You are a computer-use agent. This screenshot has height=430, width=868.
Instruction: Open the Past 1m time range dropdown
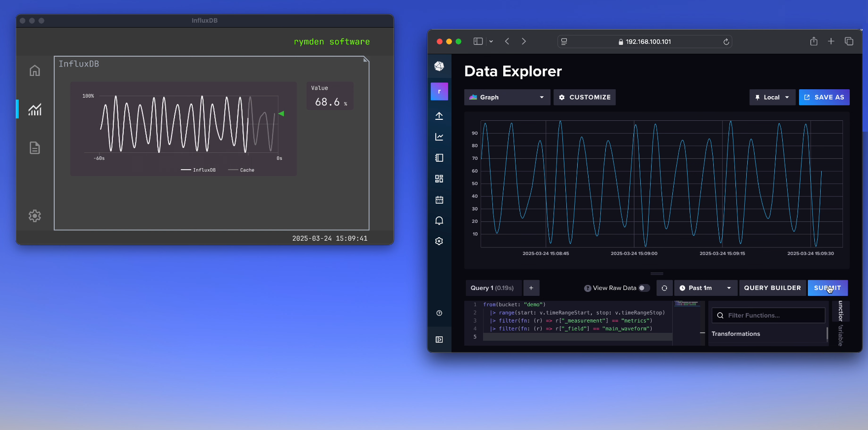(705, 288)
